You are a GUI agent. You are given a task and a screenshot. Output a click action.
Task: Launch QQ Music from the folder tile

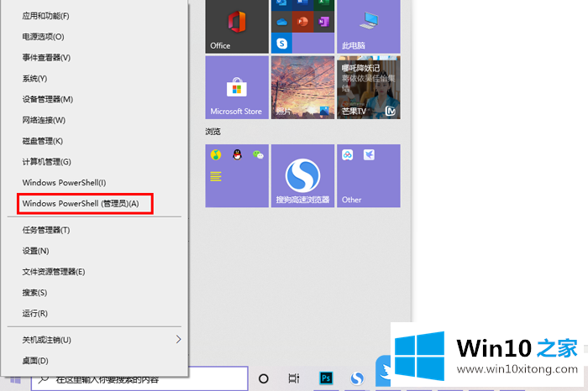pyautogui.click(x=216, y=154)
